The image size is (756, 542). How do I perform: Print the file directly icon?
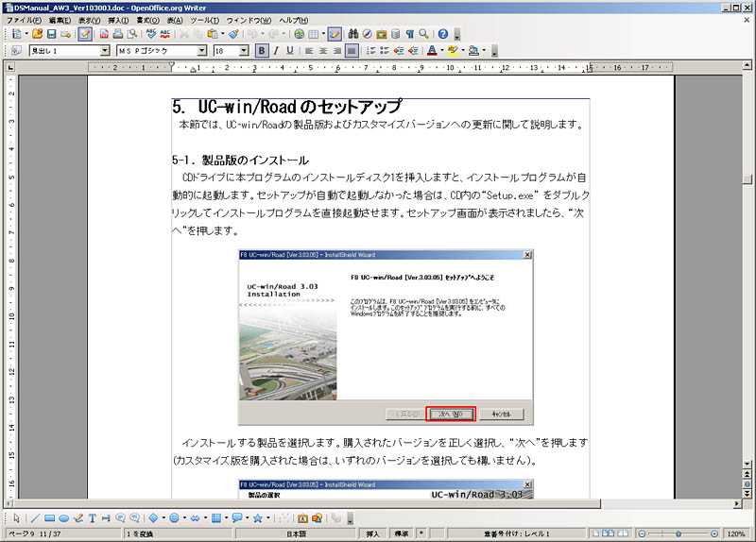[x=117, y=34]
